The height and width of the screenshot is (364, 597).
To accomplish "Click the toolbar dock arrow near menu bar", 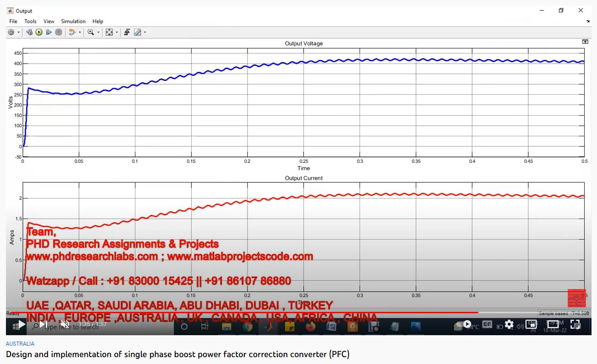I will [588, 21].
